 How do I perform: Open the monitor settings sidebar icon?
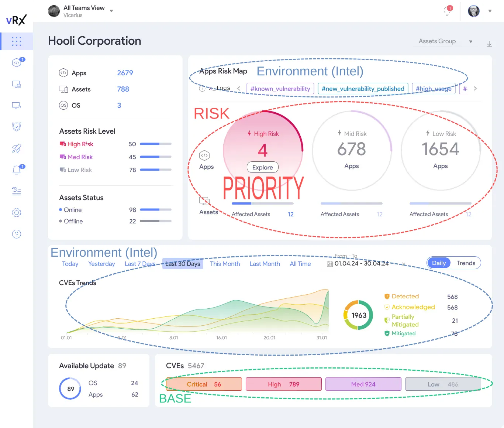coord(17,106)
